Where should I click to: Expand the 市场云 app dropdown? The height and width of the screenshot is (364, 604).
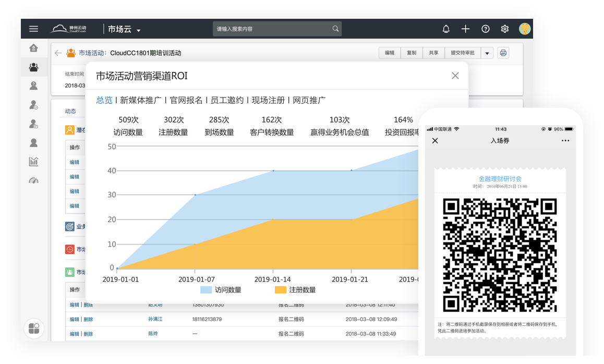[138, 30]
